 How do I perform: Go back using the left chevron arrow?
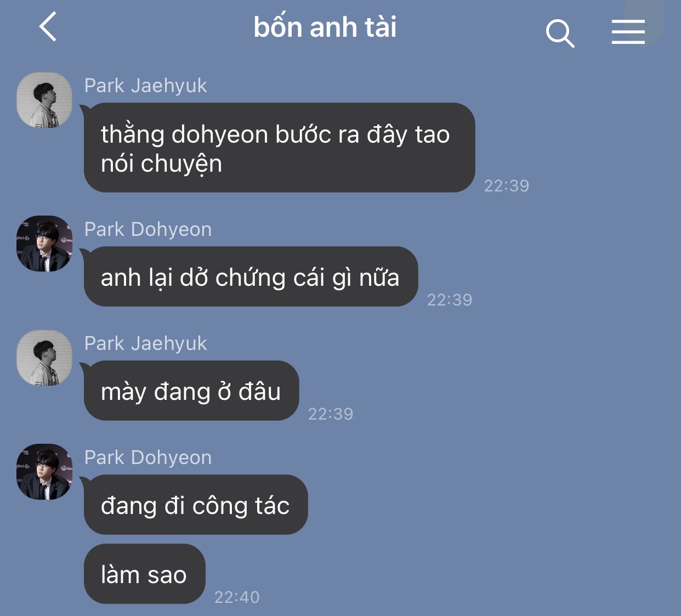48,27
